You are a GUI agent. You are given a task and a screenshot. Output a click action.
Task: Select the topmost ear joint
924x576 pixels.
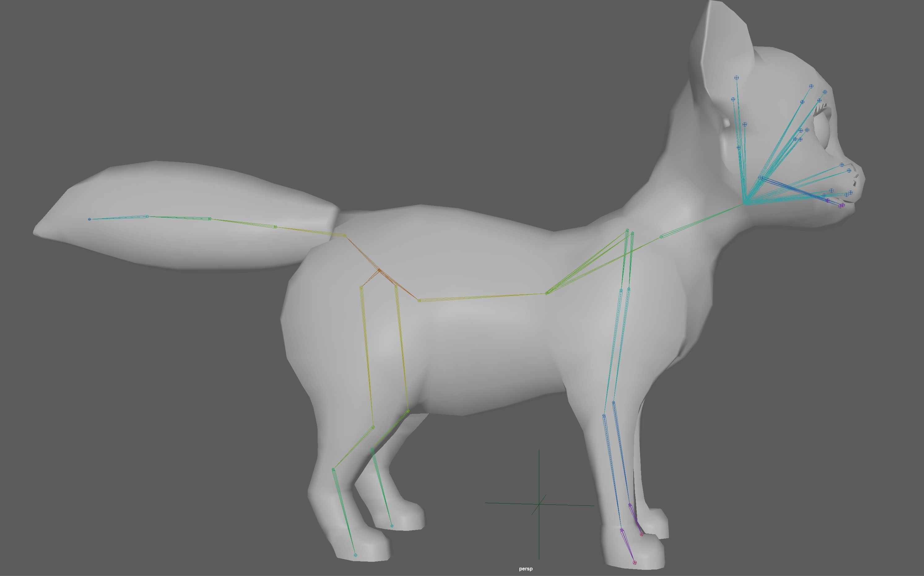737,78
